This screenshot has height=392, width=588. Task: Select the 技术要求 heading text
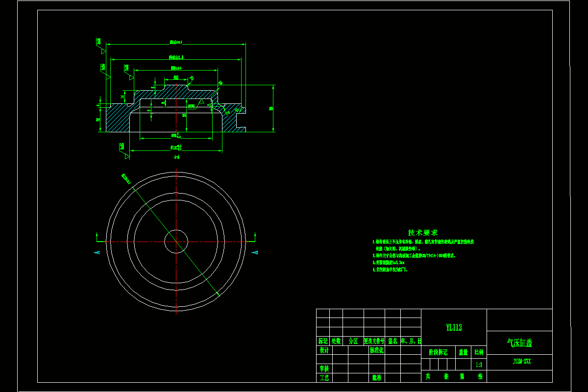(423, 232)
